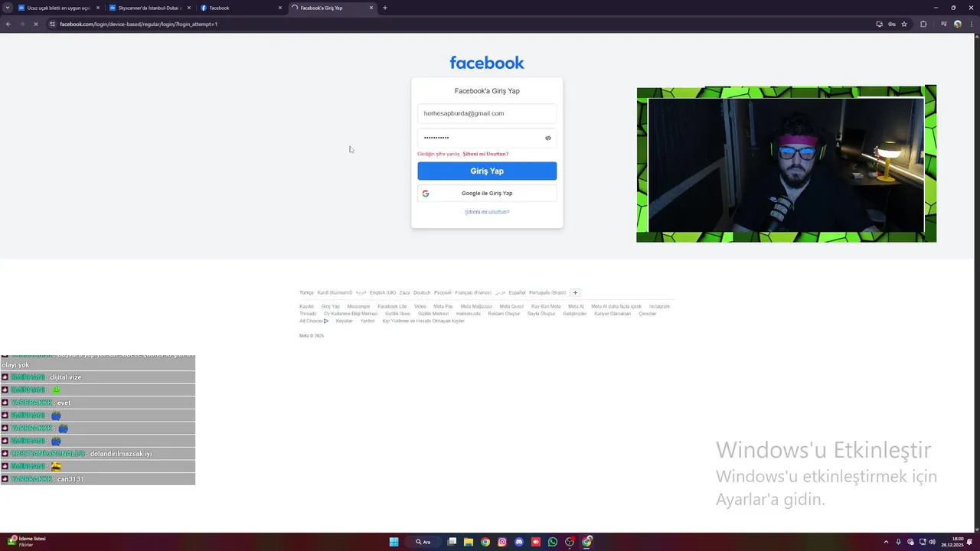Open the Chrome three-dot menu

tap(971, 24)
